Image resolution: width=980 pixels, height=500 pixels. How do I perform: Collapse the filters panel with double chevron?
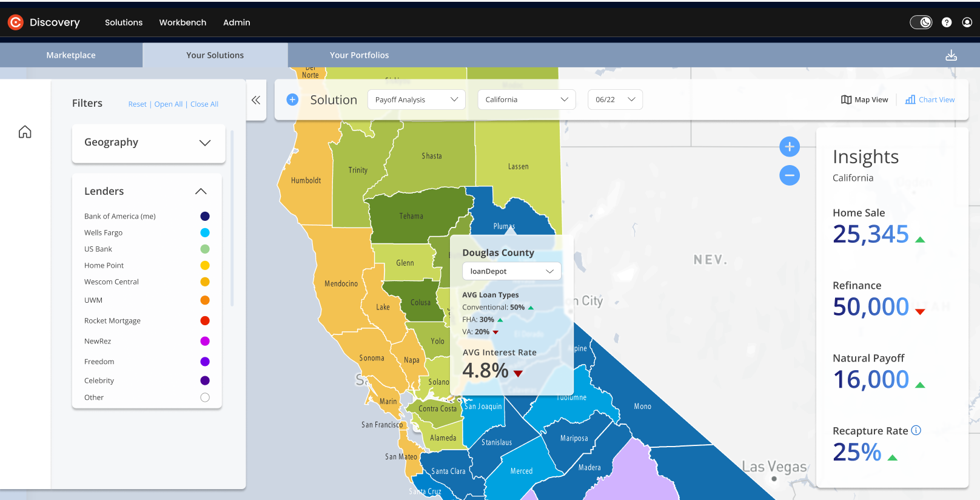click(x=256, y=100)
